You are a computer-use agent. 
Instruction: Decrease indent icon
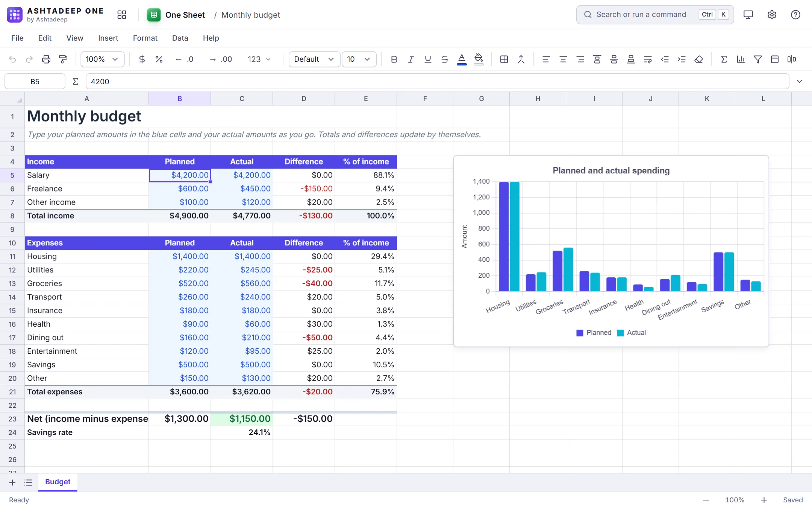pyautogui.click(x=665, y=59)
